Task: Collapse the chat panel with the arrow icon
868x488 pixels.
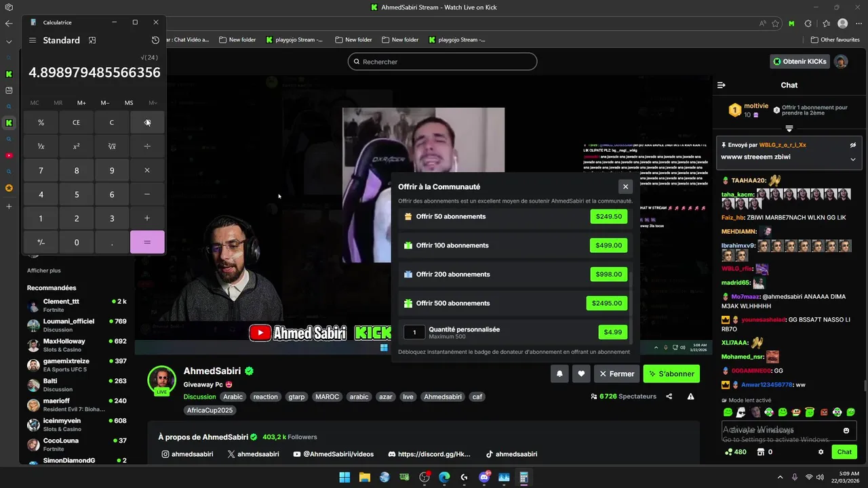Action: [x=721, y=85]
